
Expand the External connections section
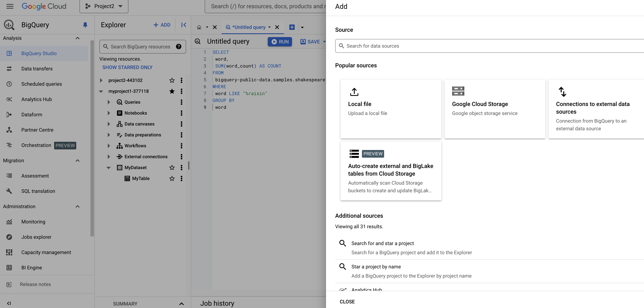pyautogui.click(x=108, y=157)
